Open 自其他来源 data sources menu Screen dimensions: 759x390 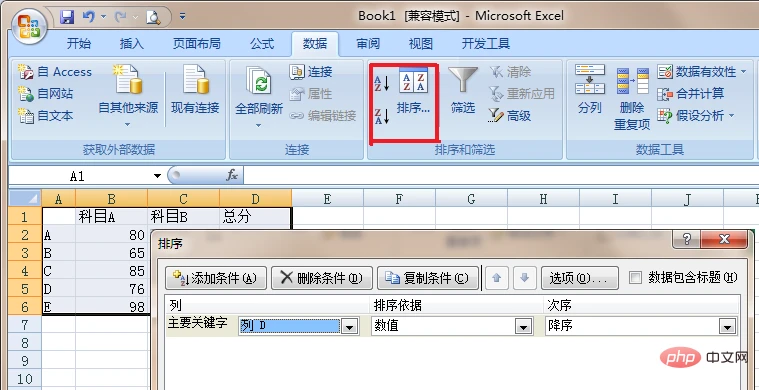pos(128,96)
